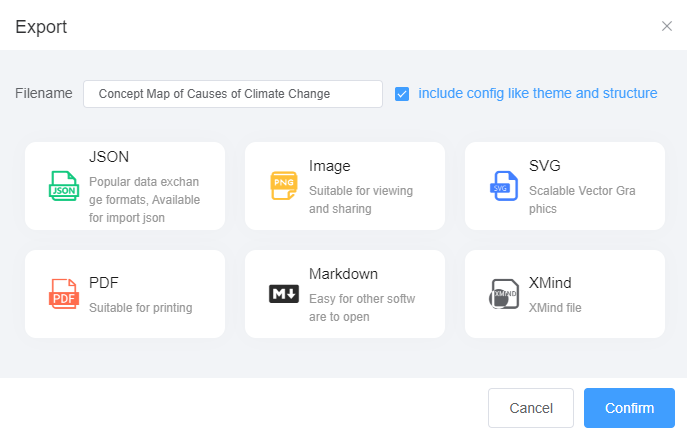Click the blue SVG file icon

[502, 186]
